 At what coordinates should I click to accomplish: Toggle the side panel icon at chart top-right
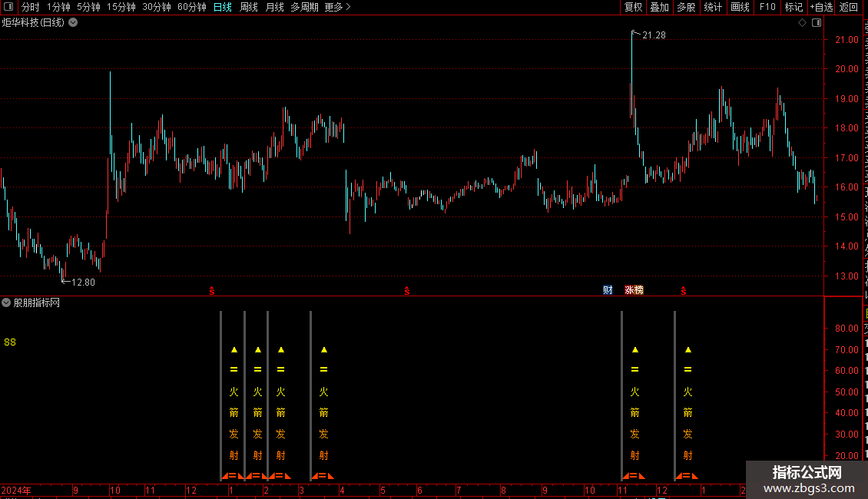pos(817,23)
